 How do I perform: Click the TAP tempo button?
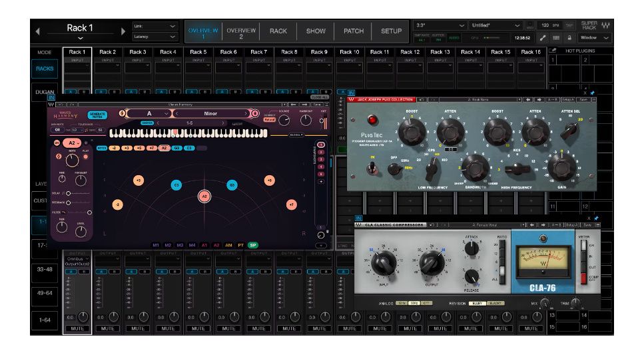(x=569, y=25)
